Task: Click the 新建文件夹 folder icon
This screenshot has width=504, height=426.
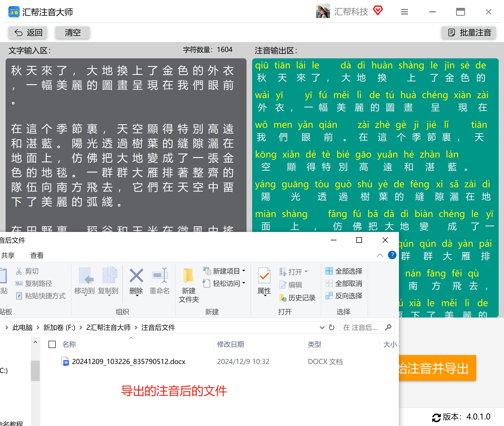Action: click(188, 275)
